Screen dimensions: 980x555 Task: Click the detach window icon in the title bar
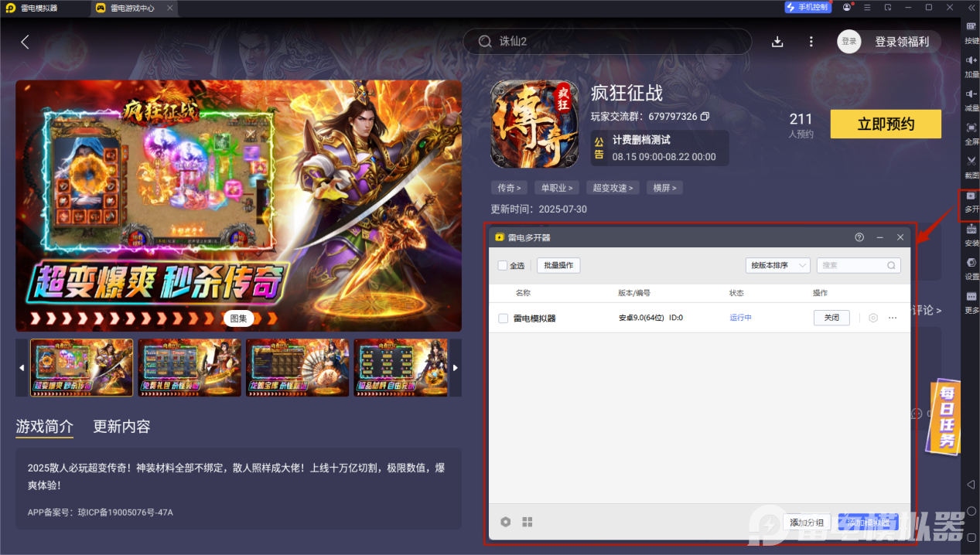coord(887,7)
